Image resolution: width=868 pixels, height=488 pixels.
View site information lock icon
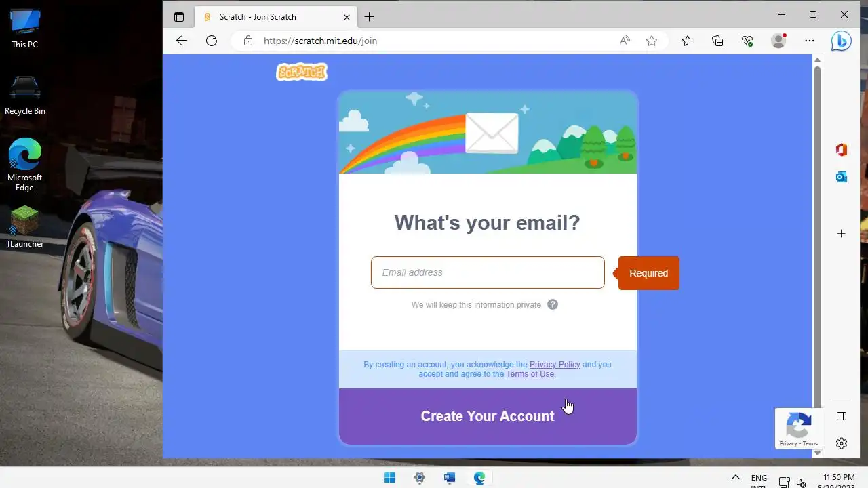tap(248, 41)
